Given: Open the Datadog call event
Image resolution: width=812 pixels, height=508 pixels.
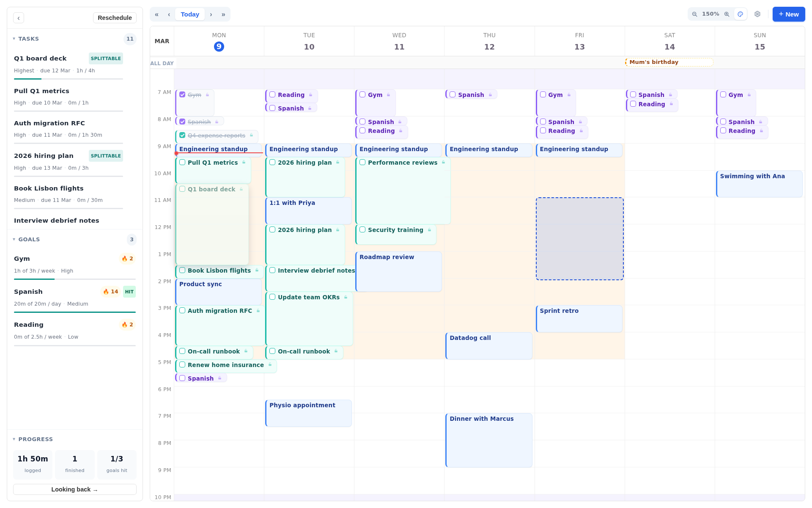Looking at the screenshot, I should click(x=489, y=346).
